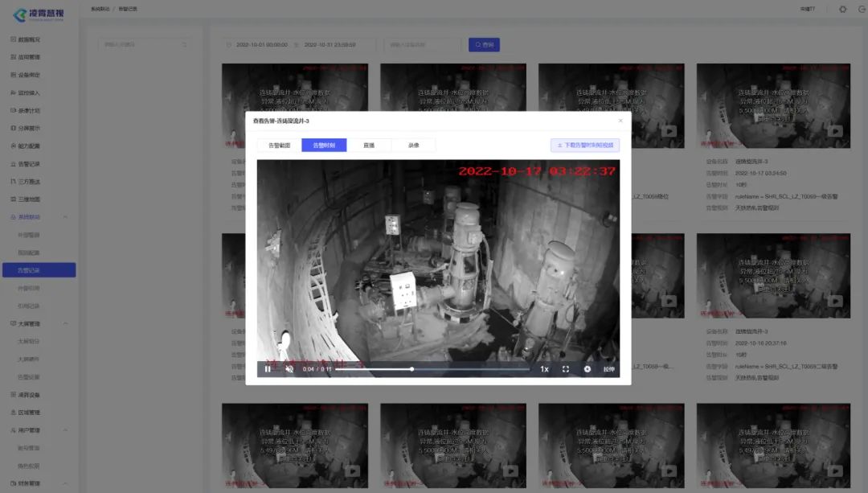868x493 pixels.
Task: Change the 1x playback speed
Action: pos(544,369)
